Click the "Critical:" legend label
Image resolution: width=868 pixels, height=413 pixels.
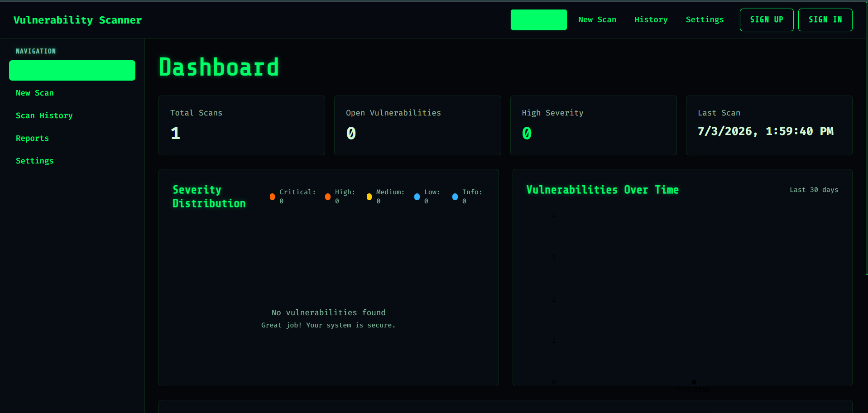click(x=297, y=192)
